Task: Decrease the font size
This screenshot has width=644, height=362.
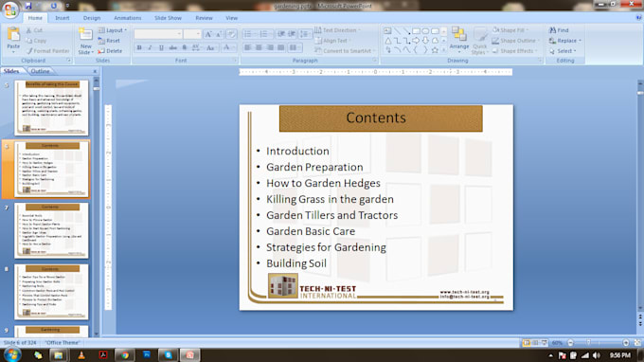Action: click(219, 34)
